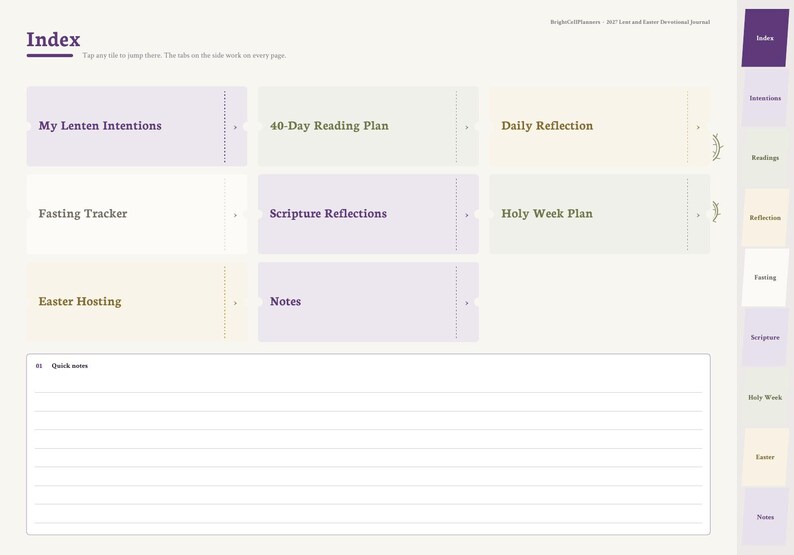Viewport: 794px width, 555px height.
Task: Switch to the Holy Week side tab
Action: [765, 398]
